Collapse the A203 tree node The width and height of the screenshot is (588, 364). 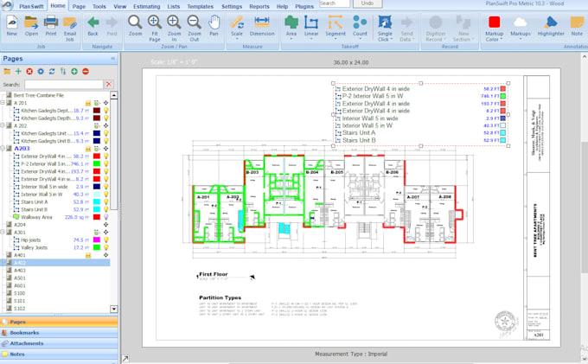(3, 149)
